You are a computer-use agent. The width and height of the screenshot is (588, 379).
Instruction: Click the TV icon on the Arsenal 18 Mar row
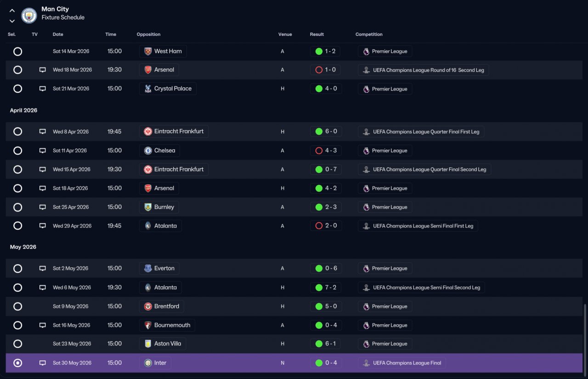click(43, 70)
